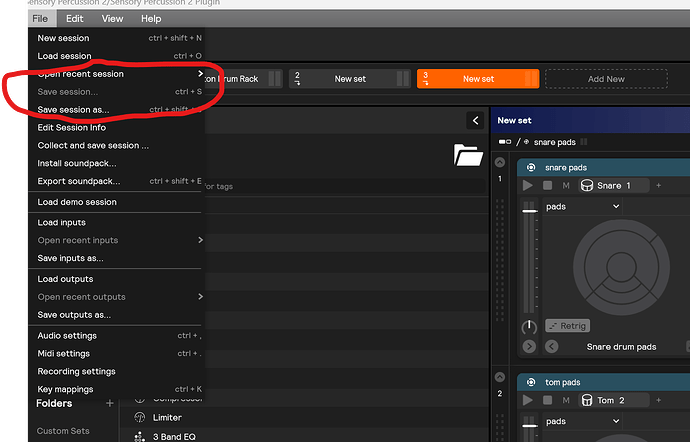Image resolution: width=690 pixels, height=442 pixels.
Task: Choose Save outputs as...
Action: coord(117,315)
